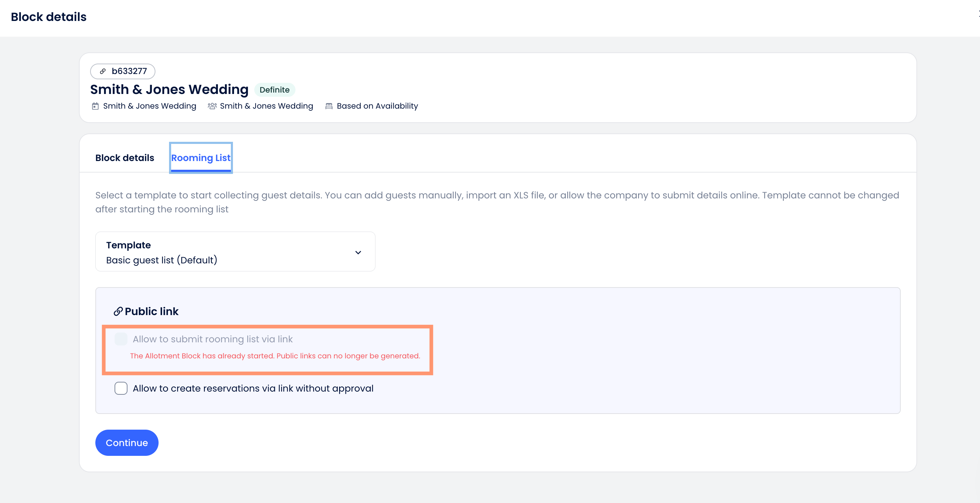Check Allow to create reservations via link without approval
980x503 pixels.
tap(120, 388)
